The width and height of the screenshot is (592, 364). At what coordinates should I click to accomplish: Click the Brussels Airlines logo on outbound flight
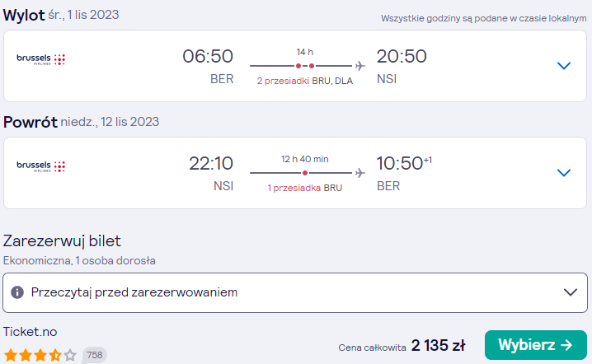pyautogui.click(x=40, y=59)
